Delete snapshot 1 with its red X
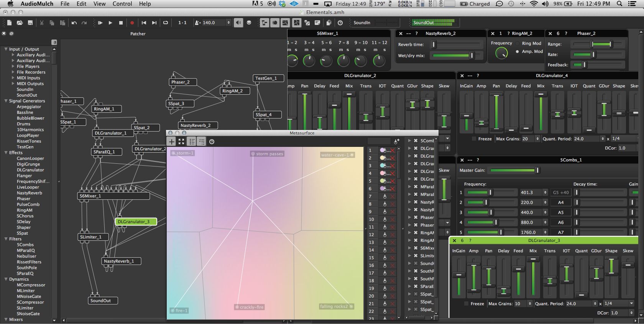 393,150
